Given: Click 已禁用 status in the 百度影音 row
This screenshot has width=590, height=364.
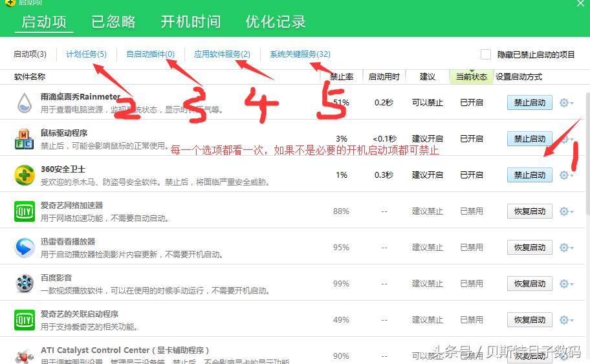Looking at the screenshot, I should pos(472,284).
